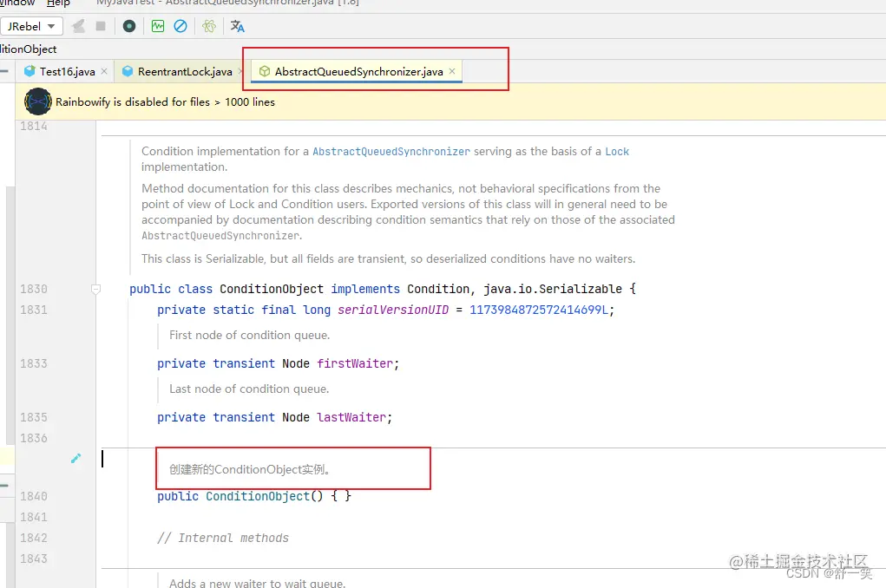
Task: Open the JRebel run configuration dropdown
Action: (30, 27)
